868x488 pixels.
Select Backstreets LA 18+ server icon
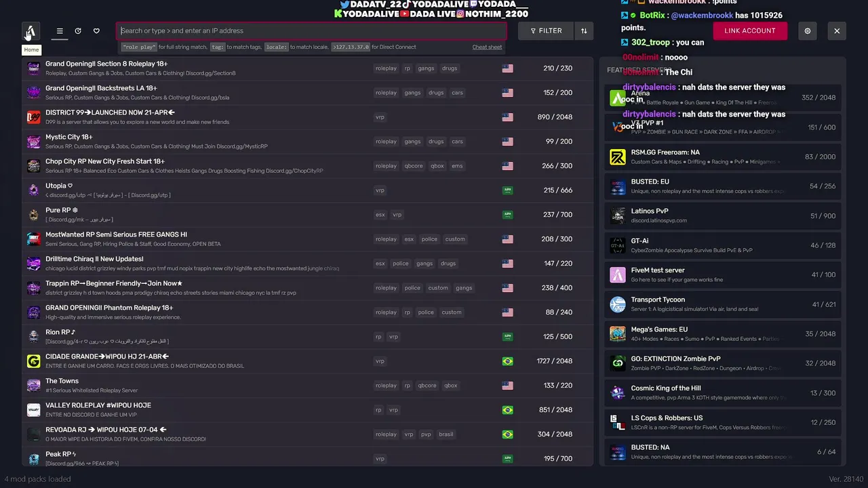[x=33, y=93]
